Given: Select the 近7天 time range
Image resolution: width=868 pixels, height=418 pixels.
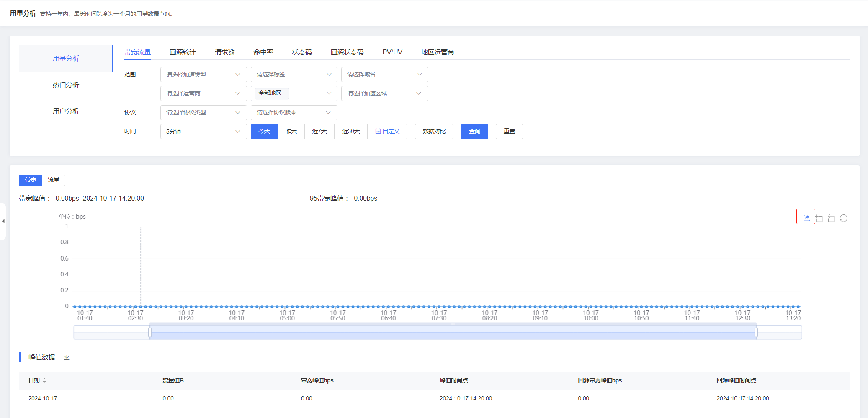Looking at the screenshot, I should (319, 132).
